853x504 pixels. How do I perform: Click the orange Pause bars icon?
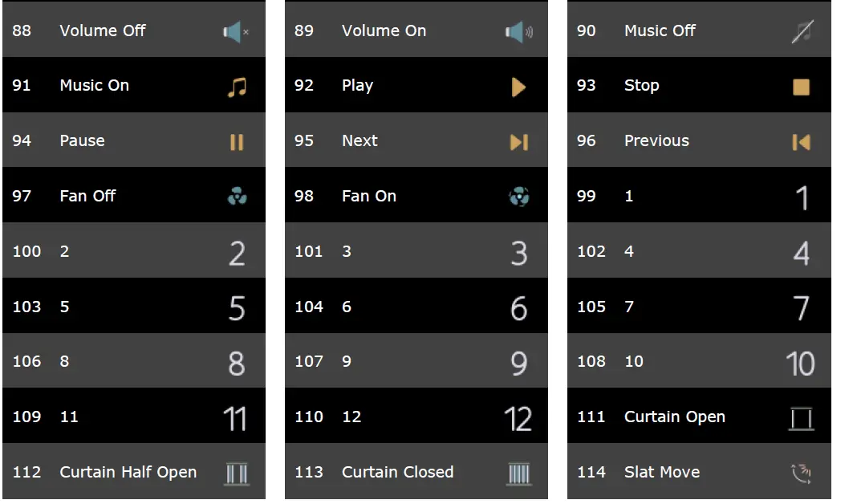237,142
